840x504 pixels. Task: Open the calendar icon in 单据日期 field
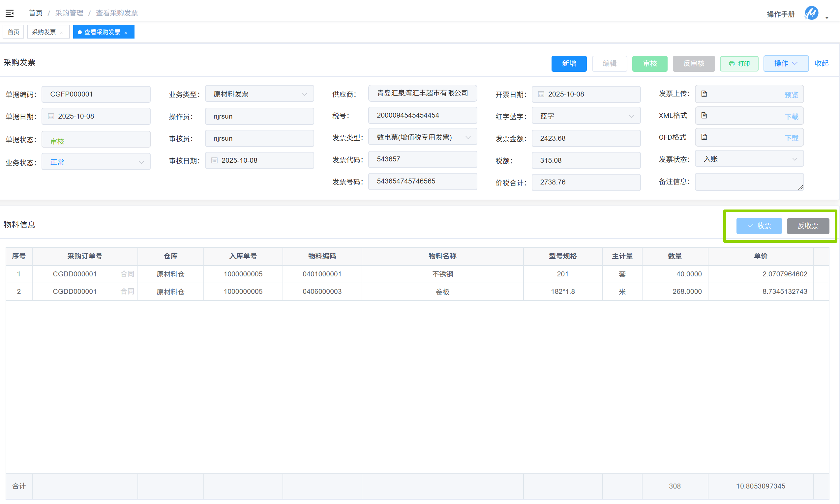pos(51,116)
